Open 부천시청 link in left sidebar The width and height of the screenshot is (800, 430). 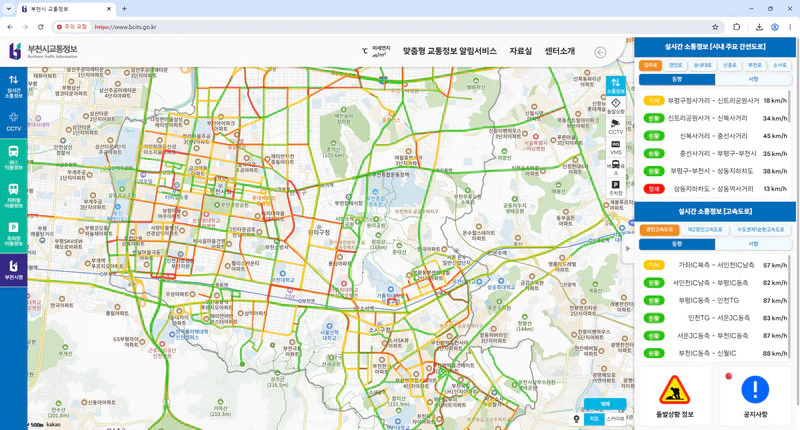click(x=14, y=270)
